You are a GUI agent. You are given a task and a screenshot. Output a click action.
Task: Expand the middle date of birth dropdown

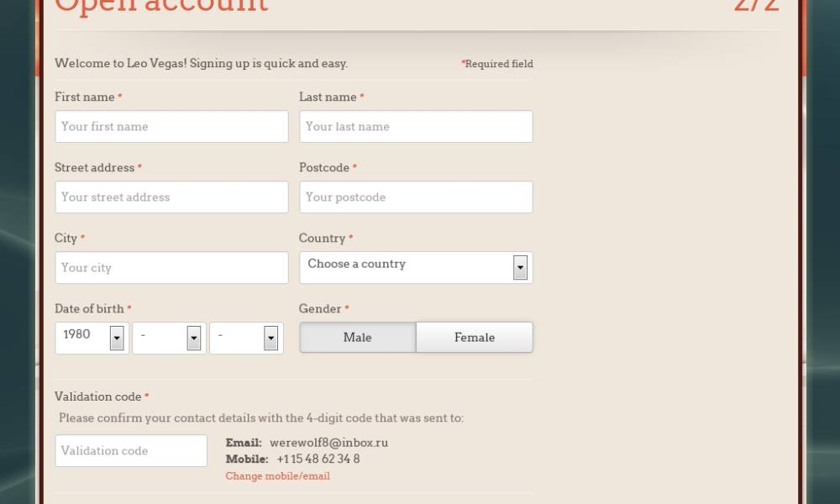pyautogui.click(x=169, y=338)
